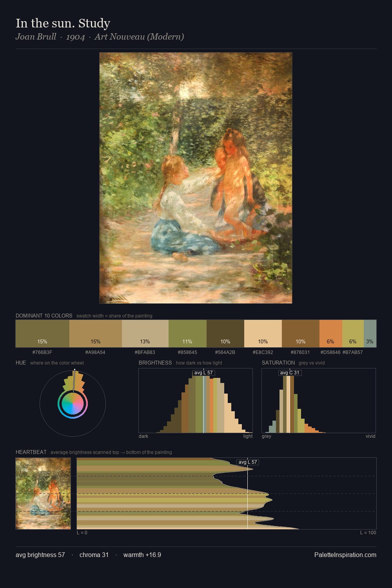392x588 pixels.
Task: Click the hue color wheel chart
Action: pyautogui.click(x=73, y=403)
